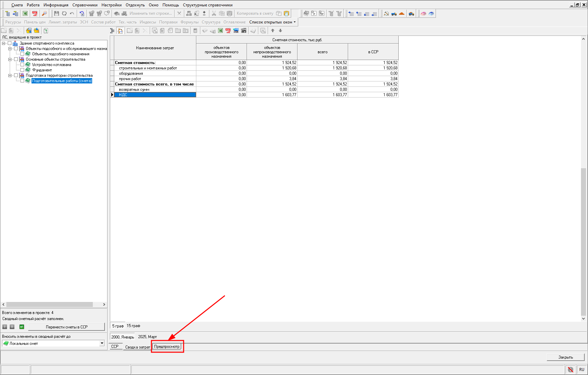Open the Локальных смет dropdown
The image size is (588, 375).
point(102,343)
